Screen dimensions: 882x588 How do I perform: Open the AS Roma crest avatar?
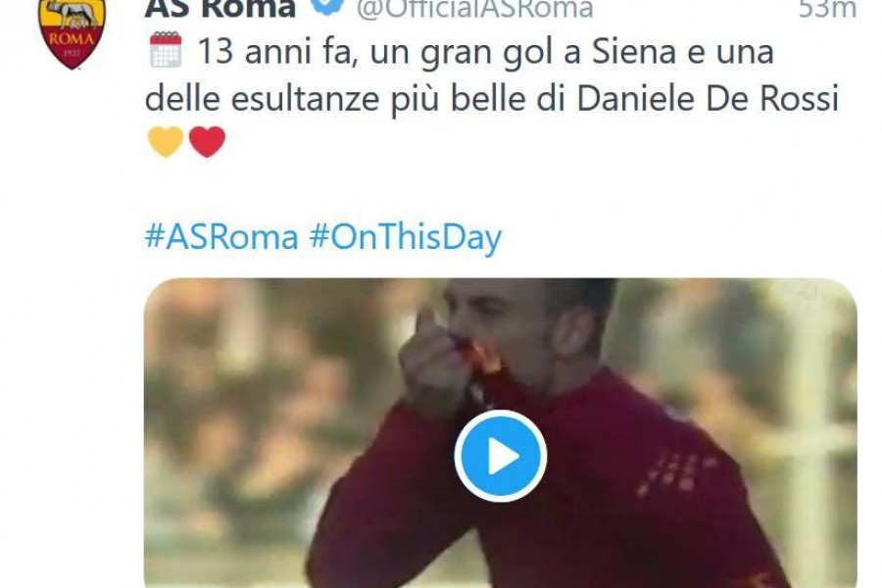point(72,33)
